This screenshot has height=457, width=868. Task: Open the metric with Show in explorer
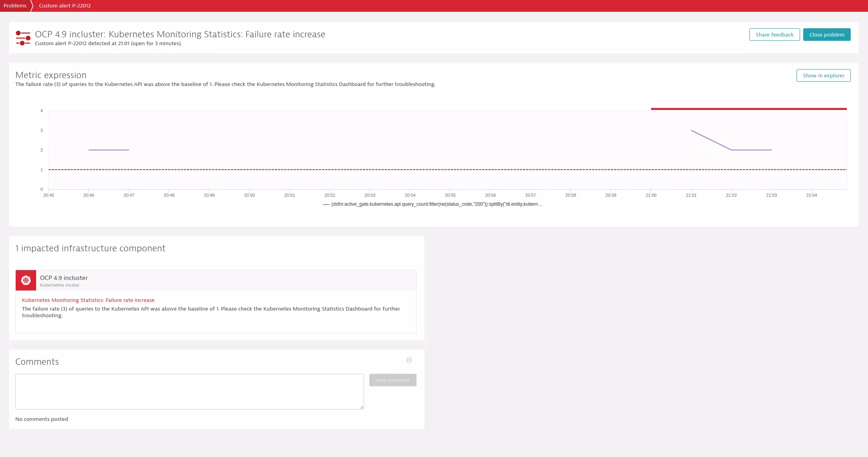tap(823, 75)
